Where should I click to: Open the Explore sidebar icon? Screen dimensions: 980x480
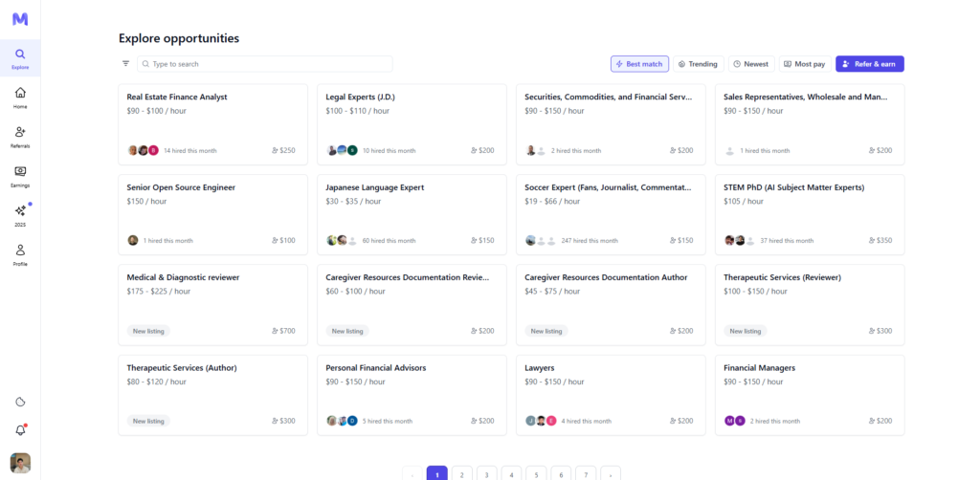[x=20, y=58]
